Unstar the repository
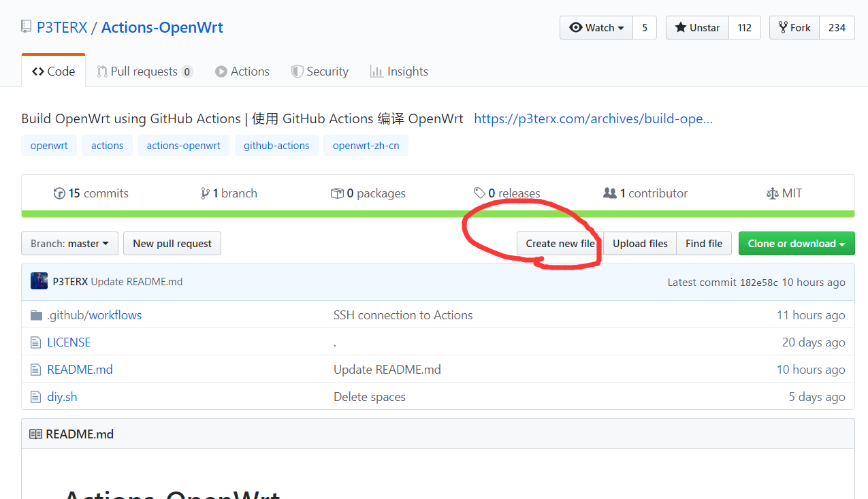This screenshot has height=499, width=868. point(697,28)
